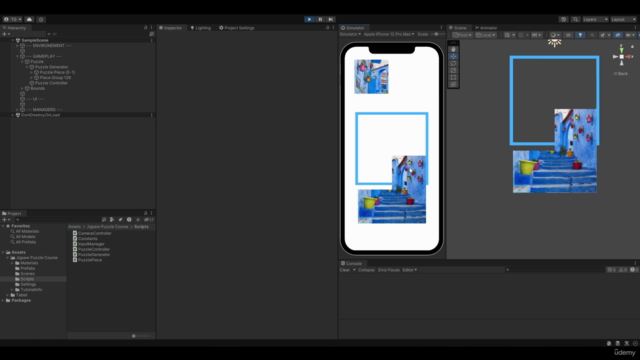This screenshot has height=360, width=640.
Task: Adjust the Project icon size slider
Action: 141,336
